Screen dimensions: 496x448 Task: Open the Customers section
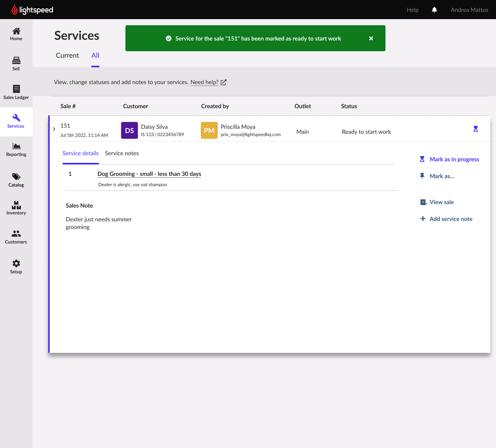(x=16, y=237)
